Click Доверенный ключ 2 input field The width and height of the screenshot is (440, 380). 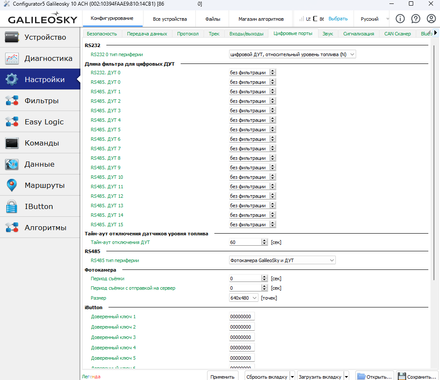[x=242, y=327]
